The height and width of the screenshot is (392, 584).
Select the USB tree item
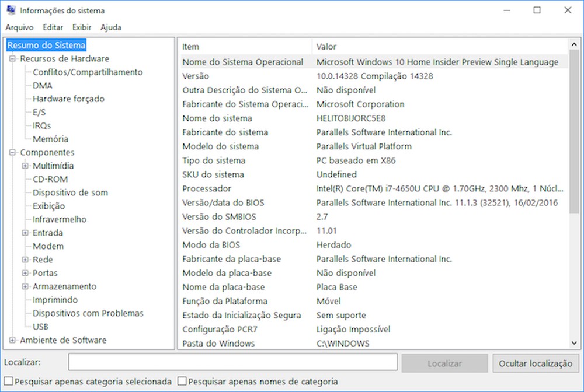[x=40, y=326]
